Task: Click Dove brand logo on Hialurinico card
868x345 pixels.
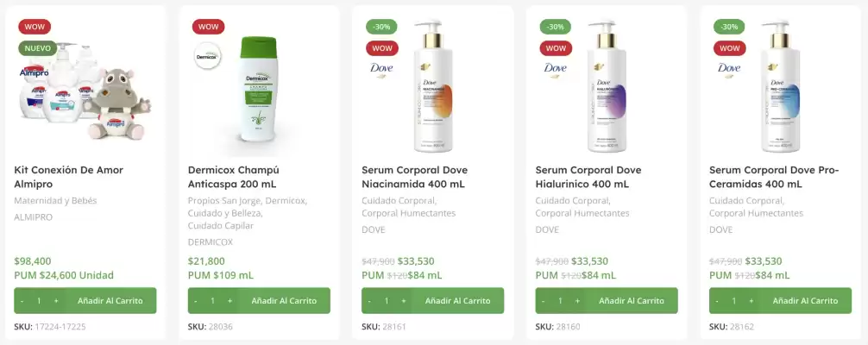Action: [556, 69]
